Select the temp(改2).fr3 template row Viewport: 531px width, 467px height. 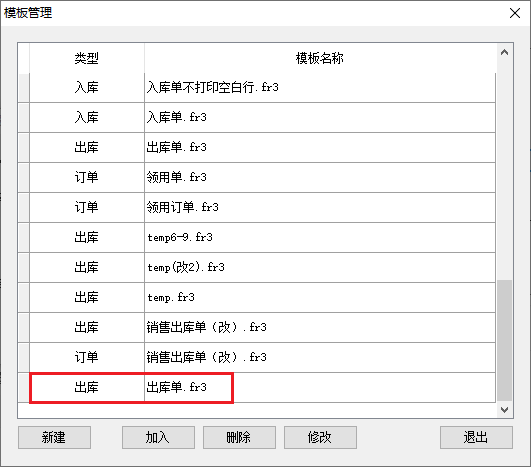(262, 267)
